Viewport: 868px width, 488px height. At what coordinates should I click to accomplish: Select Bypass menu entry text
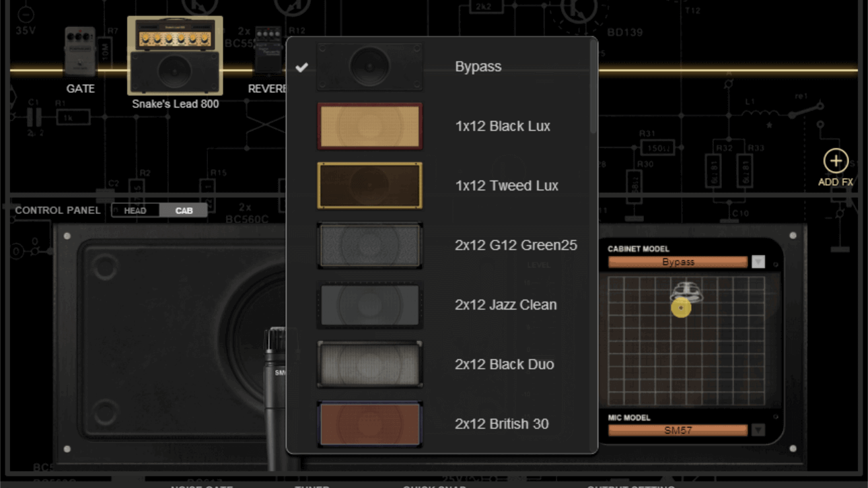coord(478,67)
